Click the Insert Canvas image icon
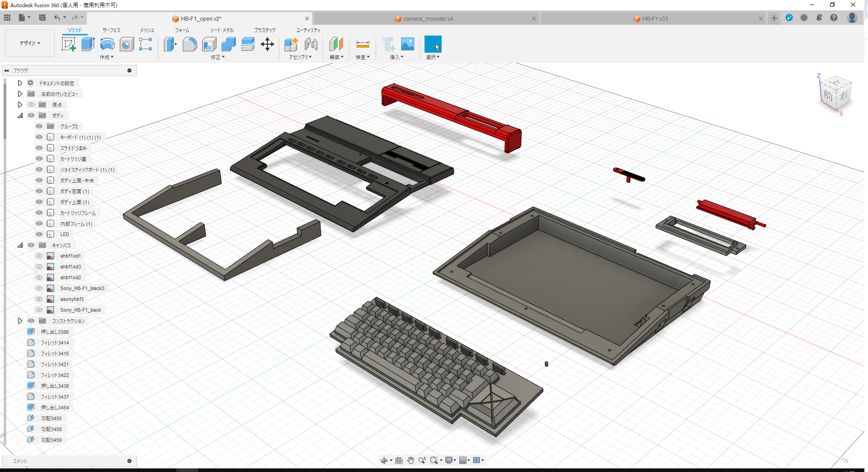The width and height of the screenshot is (868, 472). click(407, 44)
